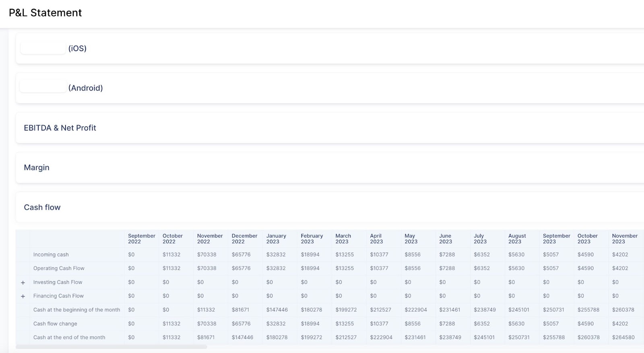Click the Operating Cash Flow row label

[59, 268]
